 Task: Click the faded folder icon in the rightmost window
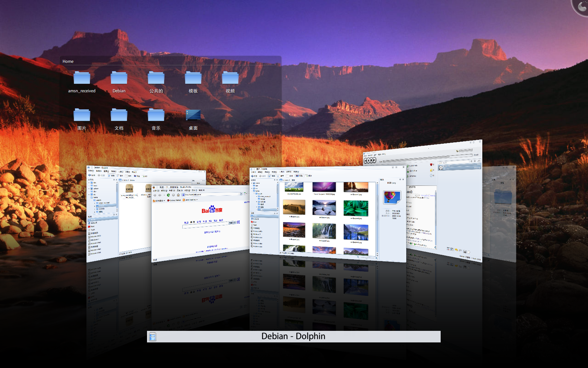pyautogui.click(x=503, y=197)
